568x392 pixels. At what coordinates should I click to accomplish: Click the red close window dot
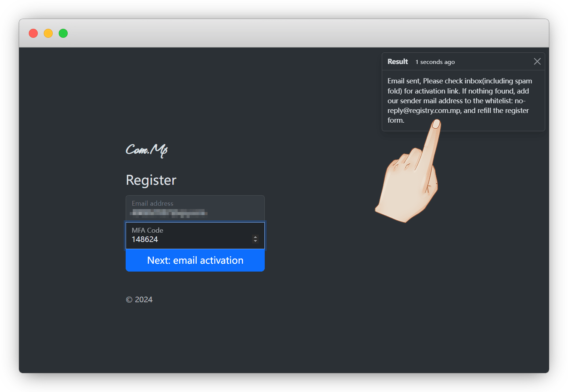click(x=33, y=33)
